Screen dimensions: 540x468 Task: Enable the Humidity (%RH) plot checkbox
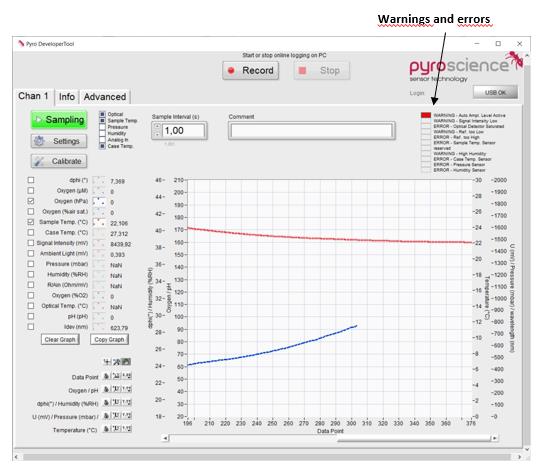(31, 274)
